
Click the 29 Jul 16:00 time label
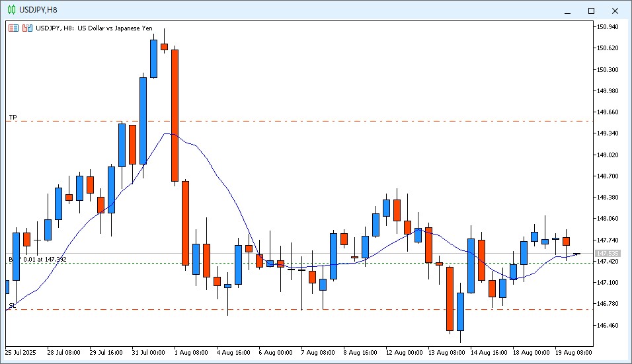pyautogui.click(x=106, y=353)
